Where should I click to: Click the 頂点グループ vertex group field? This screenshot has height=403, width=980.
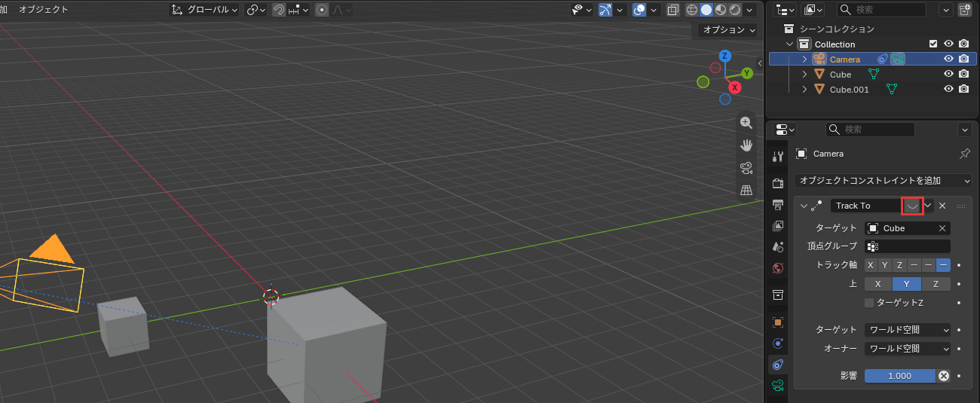coord(908,246)
